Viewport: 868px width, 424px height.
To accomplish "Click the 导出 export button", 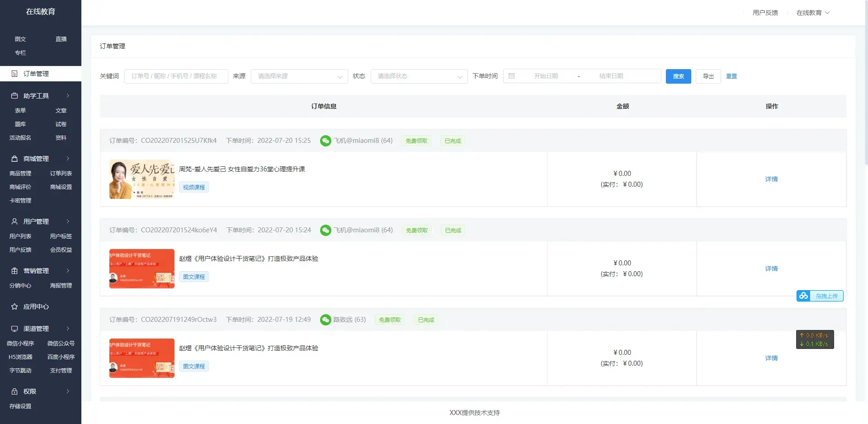I will click(x=708, y=76).
